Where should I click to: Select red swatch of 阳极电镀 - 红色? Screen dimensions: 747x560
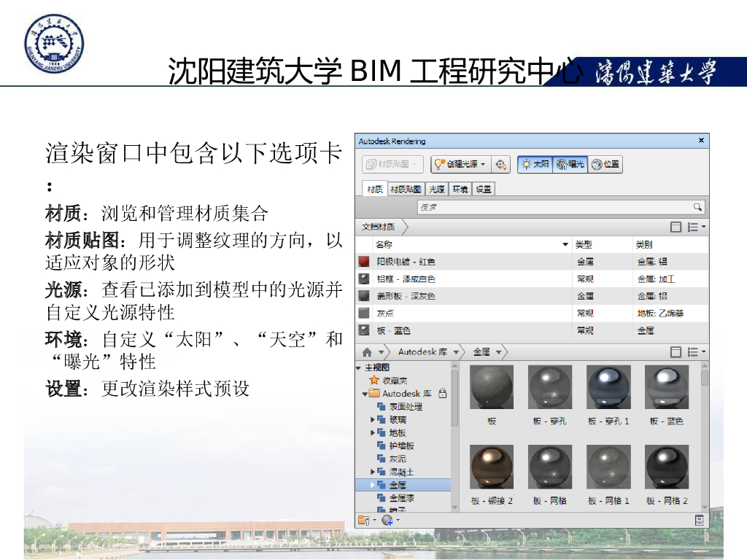click(364, 262)
